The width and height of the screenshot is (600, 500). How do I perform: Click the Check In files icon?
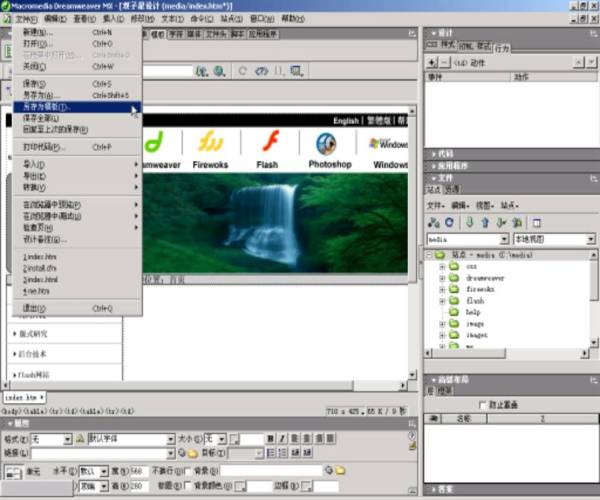(x=517, y=223)
